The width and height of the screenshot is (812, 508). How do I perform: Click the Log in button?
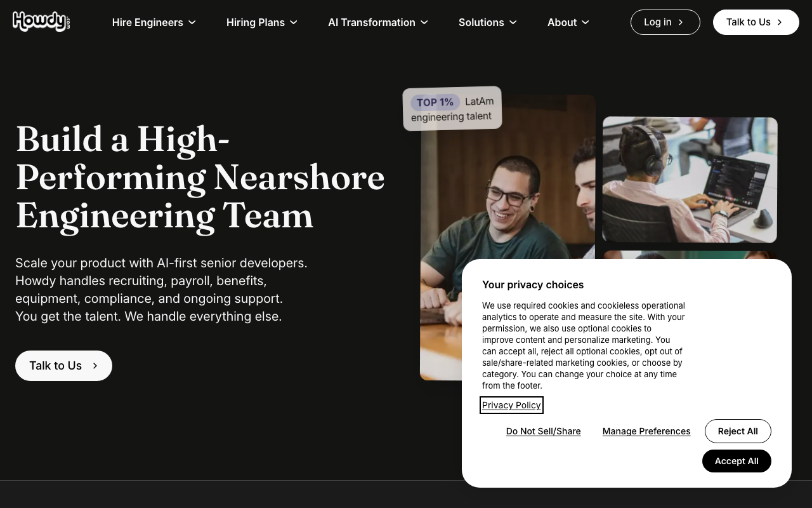click(665, 22)
